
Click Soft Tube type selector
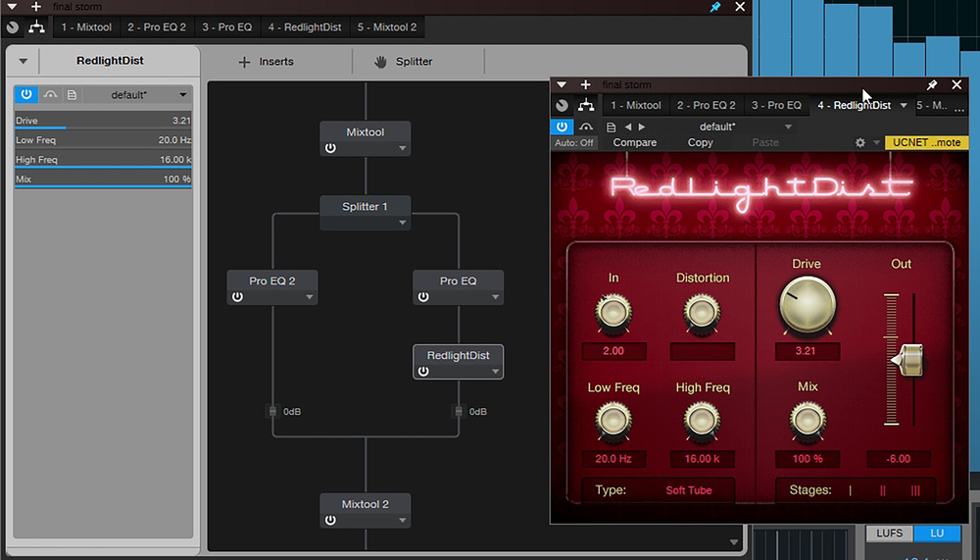click(689, 490)
